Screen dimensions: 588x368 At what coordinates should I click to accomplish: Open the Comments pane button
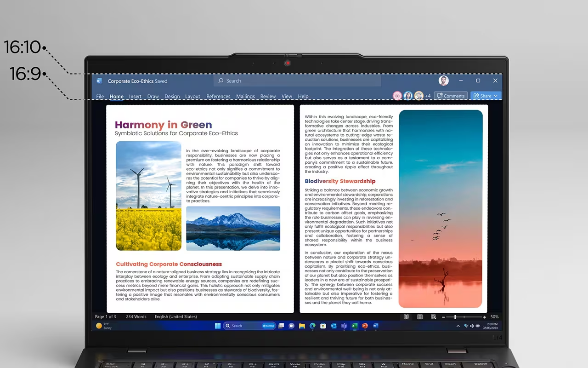point(451,96)
